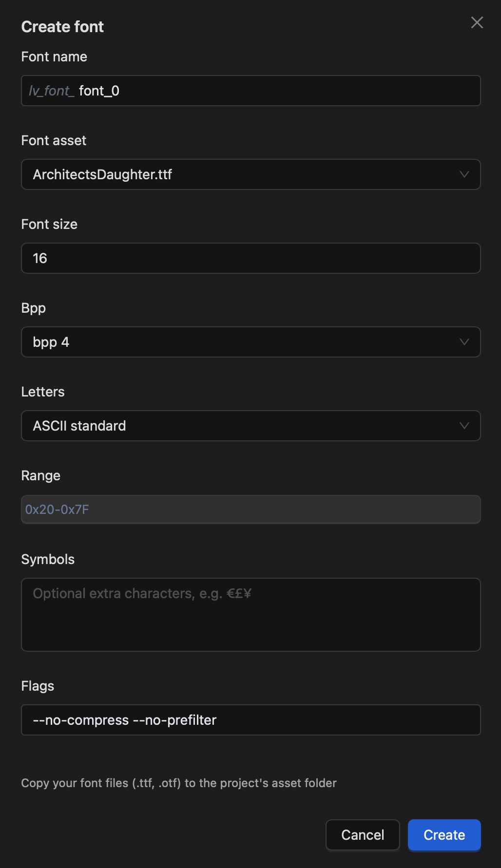Click the Symbols optional characters textarea

(x=250, y=615)
